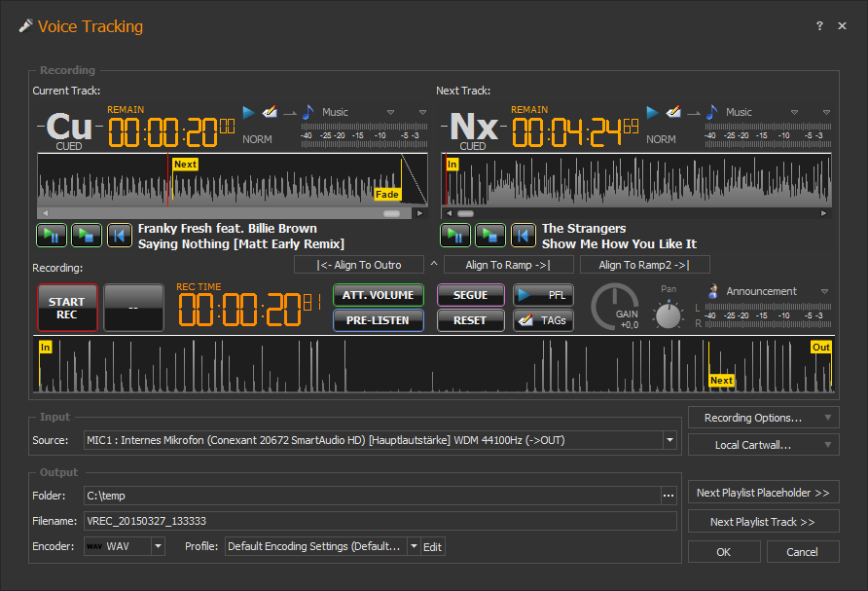868x591 pixels.
Task: Enable PFL for the recording
Action: [x=543, y=295]
